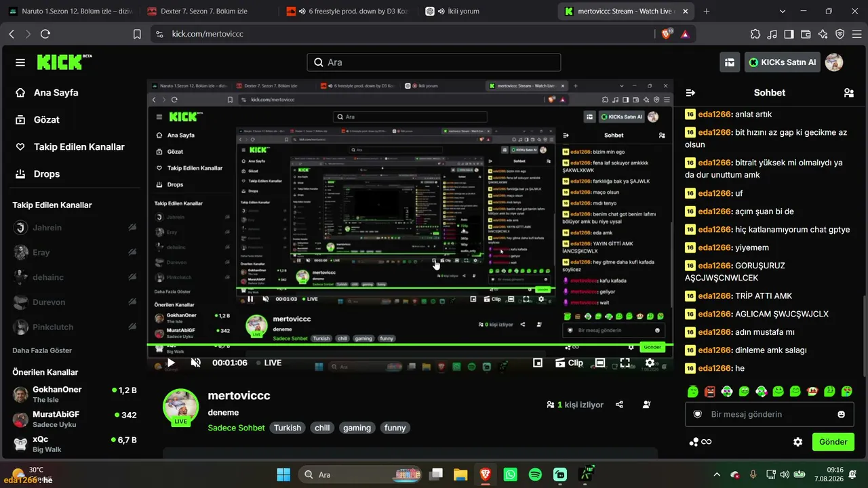This screenshot has width=868, height=488.
Task: Open the browser extensions puzzle icon
Action: [x=755, y=34]
